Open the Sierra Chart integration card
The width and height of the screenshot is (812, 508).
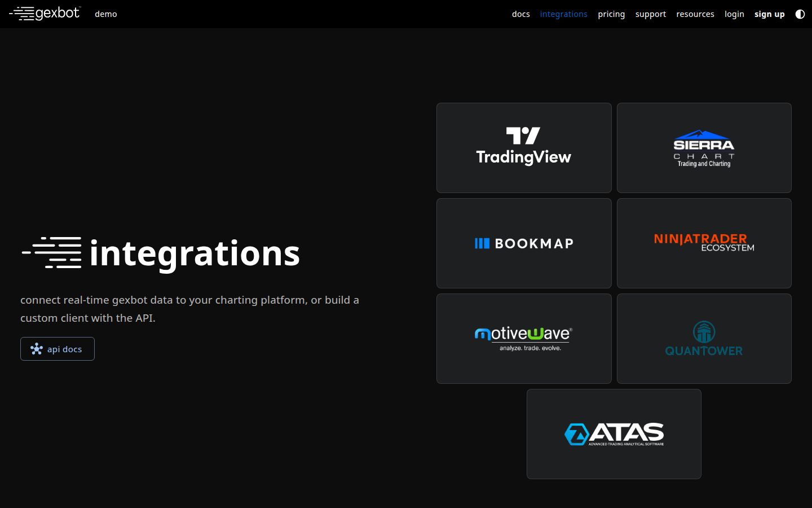pyautogui.click(x=704, y=148)
